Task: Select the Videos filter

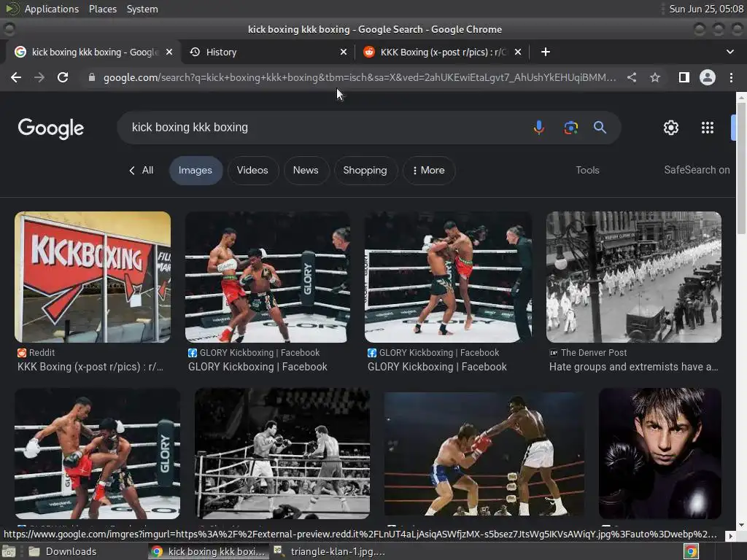Action: [252, 170]
